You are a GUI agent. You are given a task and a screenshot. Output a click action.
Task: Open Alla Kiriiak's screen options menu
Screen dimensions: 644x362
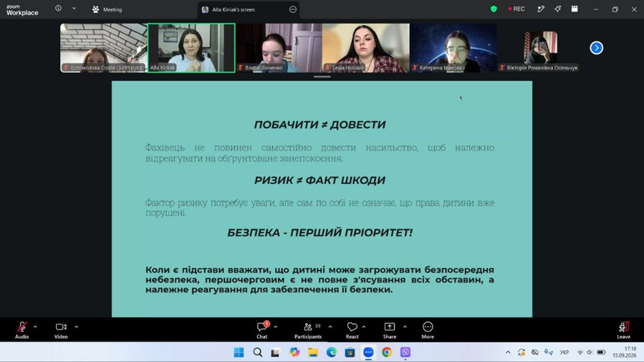[x=293, y=10]
